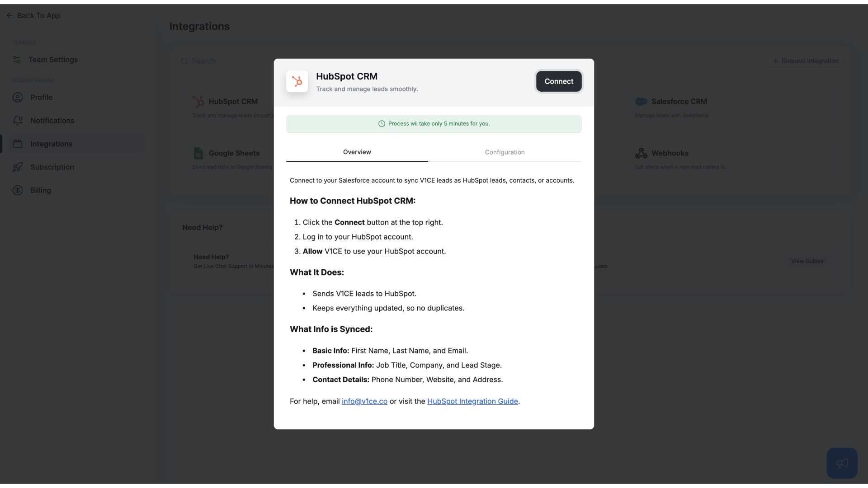Click the Connect button
The height and width of the screenshot is (488, 868).
[x=559, y=81]
